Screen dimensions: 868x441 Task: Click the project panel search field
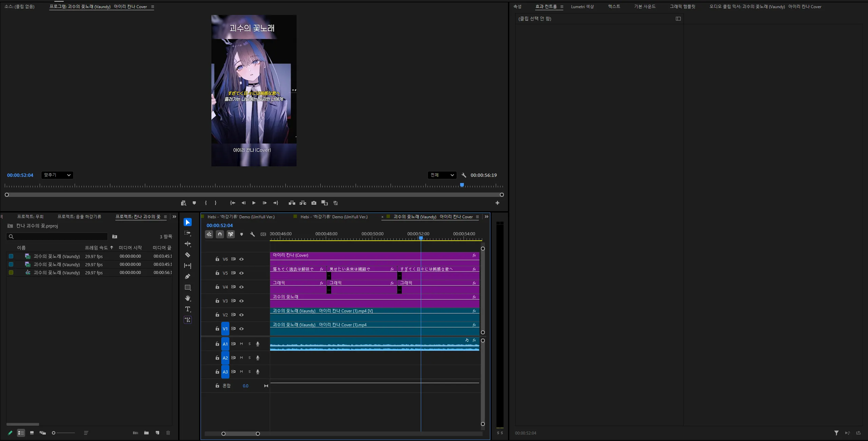click(57, 237)
